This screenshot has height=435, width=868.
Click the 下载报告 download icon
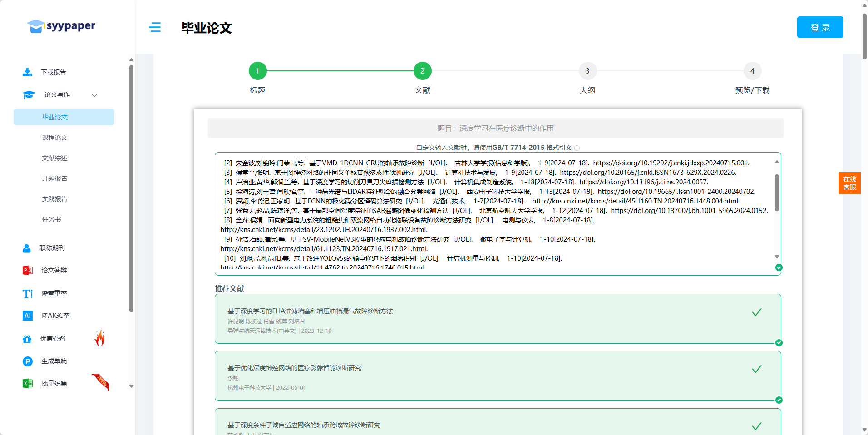[27, 72]
